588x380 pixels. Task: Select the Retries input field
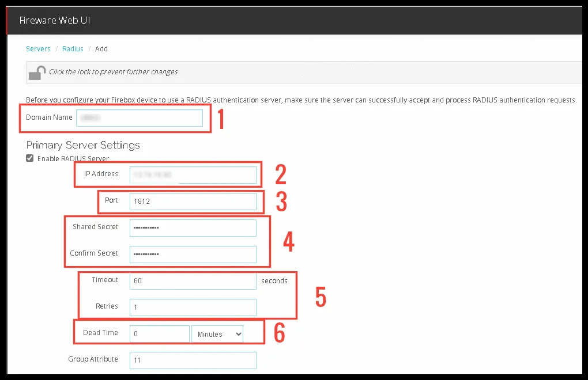[193, 307]
